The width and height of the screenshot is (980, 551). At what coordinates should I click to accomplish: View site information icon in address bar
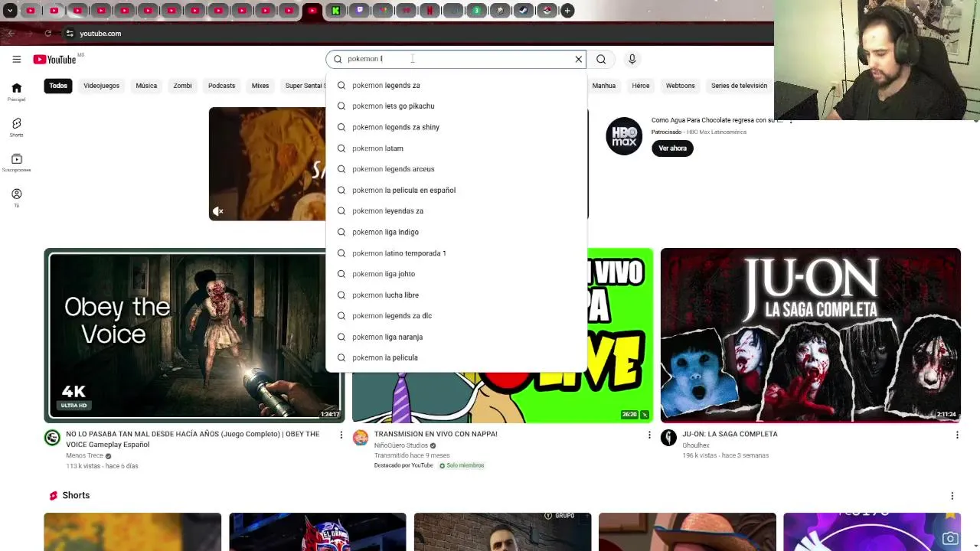tap(70, 34)
